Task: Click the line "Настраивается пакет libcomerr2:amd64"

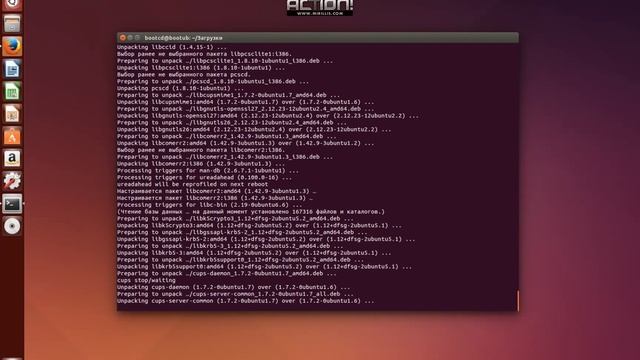Action: (216, 191)
